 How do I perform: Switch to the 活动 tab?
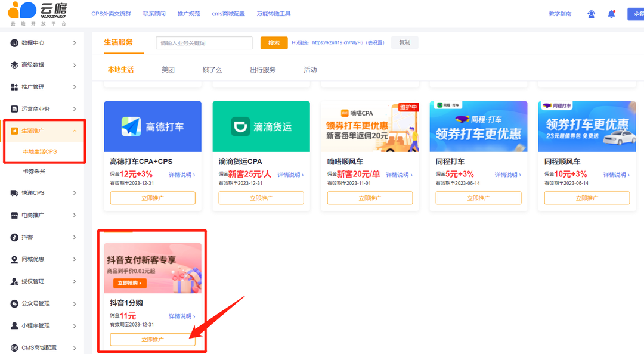(310, 70)
